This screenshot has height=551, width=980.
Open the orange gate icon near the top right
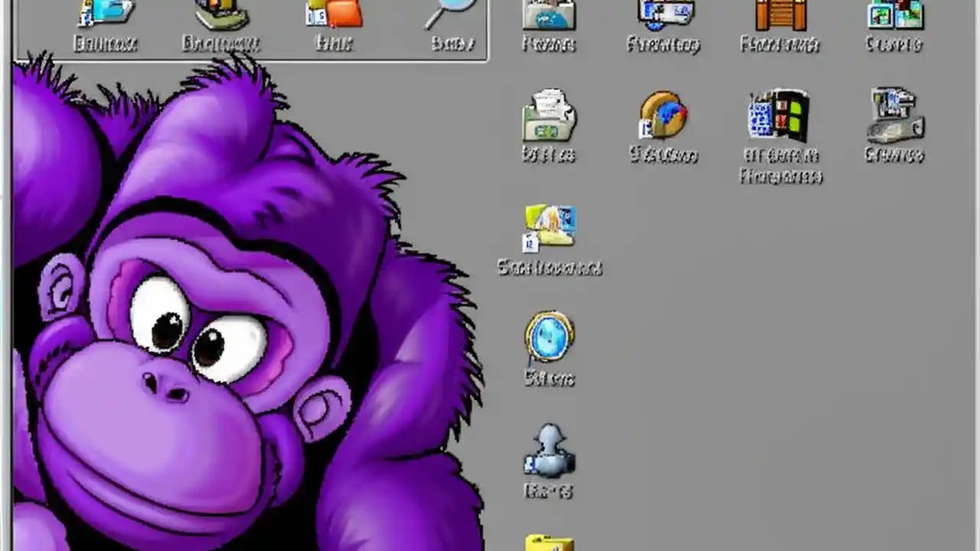click(x=779, y=14)
